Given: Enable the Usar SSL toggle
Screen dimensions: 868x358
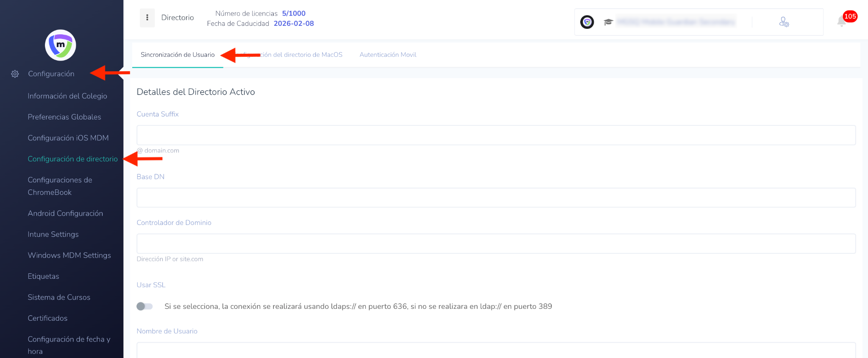Looking at the screenshot, I should (x=145, y=306).
